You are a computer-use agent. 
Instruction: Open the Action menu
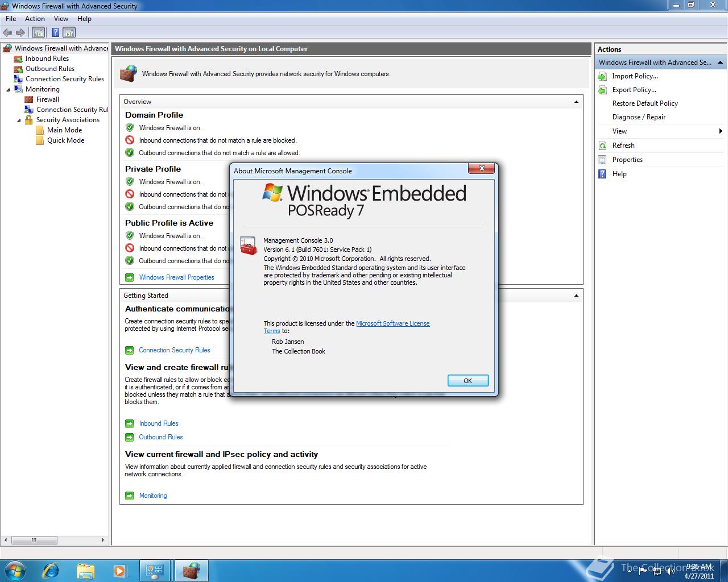pos(35,18)
